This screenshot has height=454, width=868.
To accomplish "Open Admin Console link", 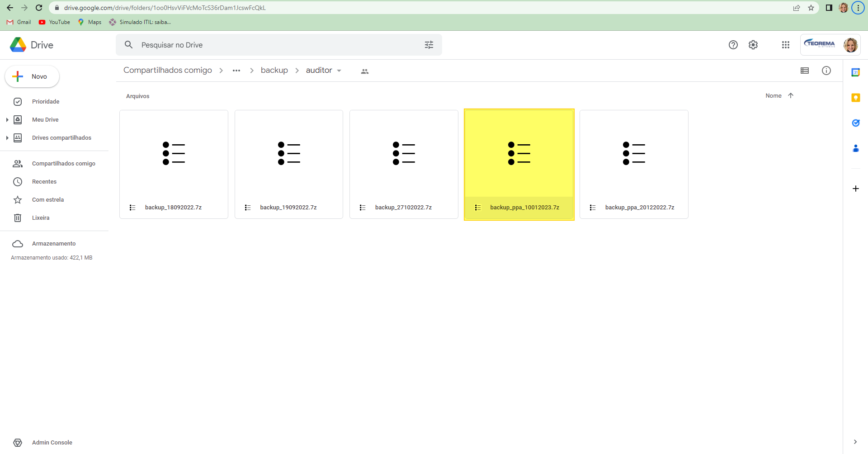I will (52, 443).
